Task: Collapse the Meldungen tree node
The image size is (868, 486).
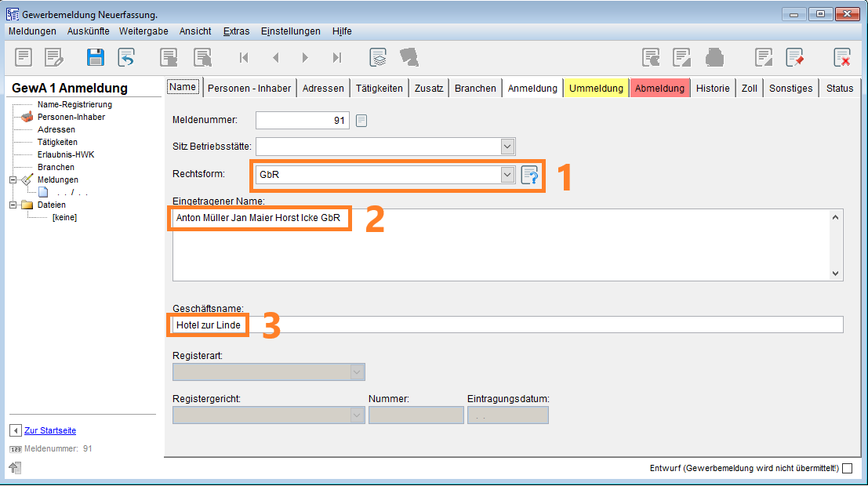Action: click(x=13, y=180)
